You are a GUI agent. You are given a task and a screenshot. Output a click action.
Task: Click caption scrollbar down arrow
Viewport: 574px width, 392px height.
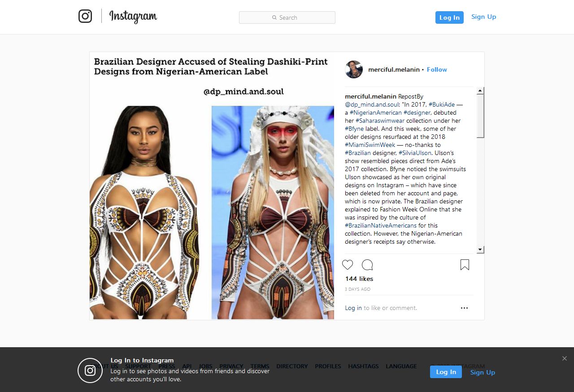(480, 250)
